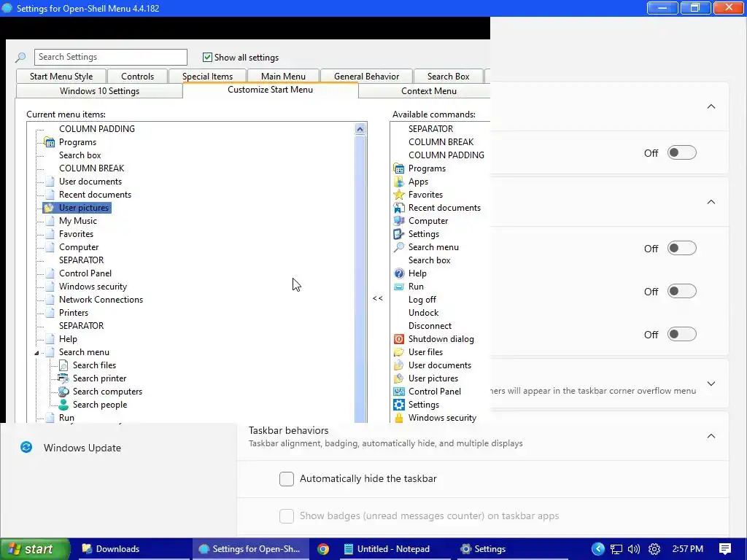Screen dimensions: 747x560
Task: Click the Search files icon in the tree
Action: coord(63,365)
